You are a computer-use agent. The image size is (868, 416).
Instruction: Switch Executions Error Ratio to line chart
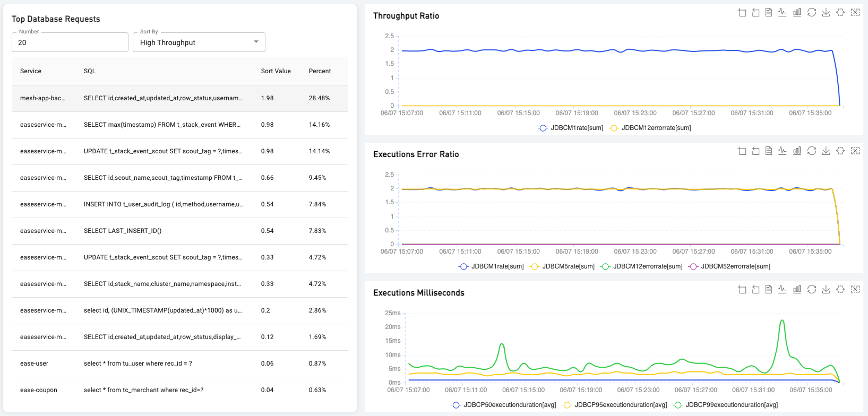tap(783, 151)
